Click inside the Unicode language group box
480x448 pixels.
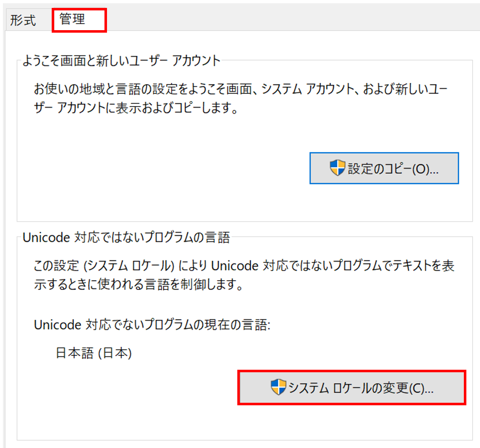[144, 424]
